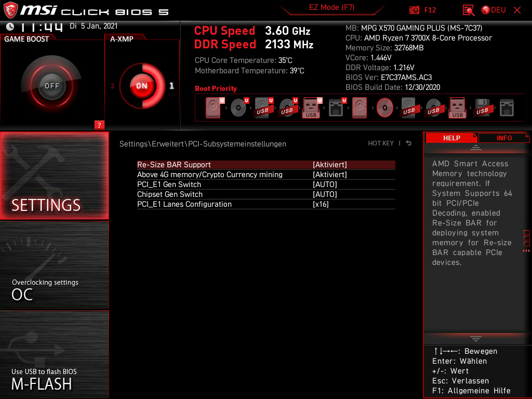Image resolution: width=532 pixels, height=399 pixels.
Task: Open PCI_E1 Gen Switch [AUTO] value
Action: (325, 184)
